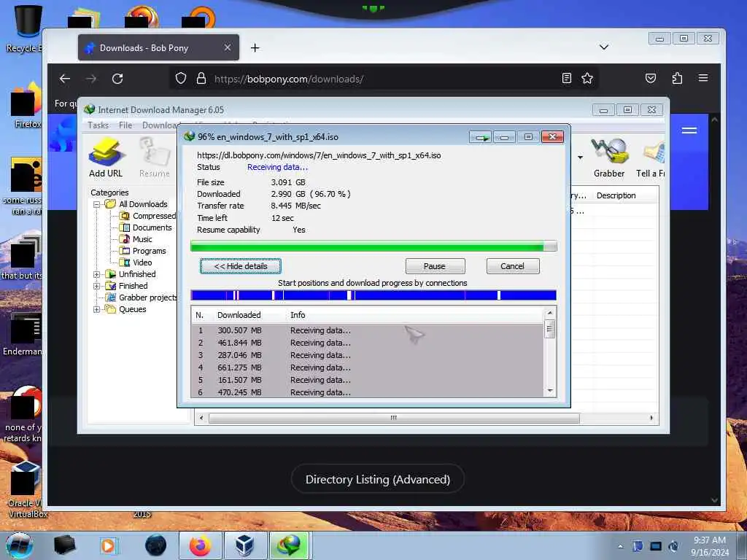Image resolution: width=747 pixels, height=560 pixels.
Task: Click the Documents category icon
Action: pos(125,227)
